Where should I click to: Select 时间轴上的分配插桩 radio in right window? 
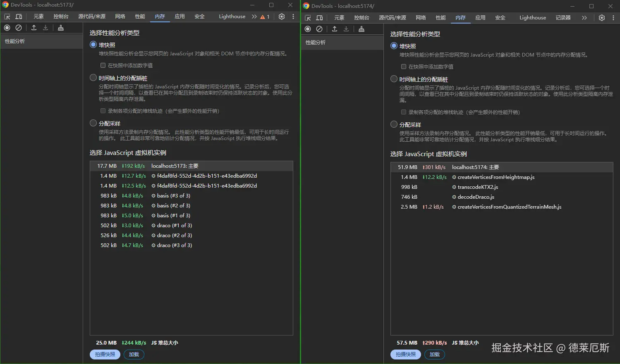click(x=394, y=79)
